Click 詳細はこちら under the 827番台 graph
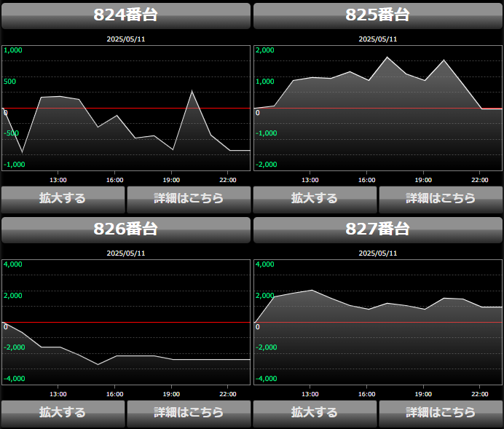Screen dimensions: 504x429 (441, 414)
